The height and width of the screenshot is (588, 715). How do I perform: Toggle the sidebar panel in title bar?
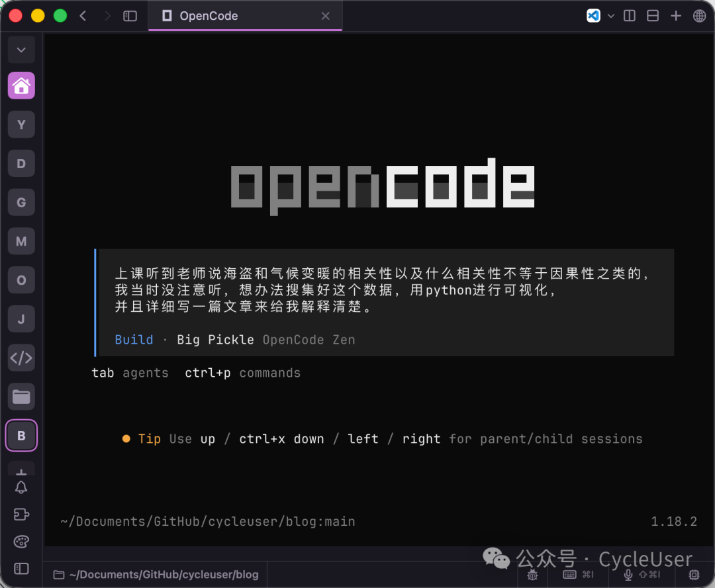click(x=130, y=16)
